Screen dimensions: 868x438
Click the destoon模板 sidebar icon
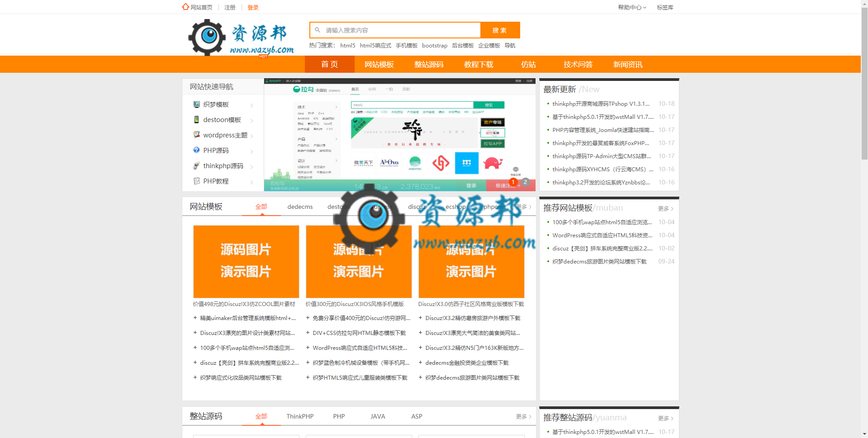tap(196, 120)
